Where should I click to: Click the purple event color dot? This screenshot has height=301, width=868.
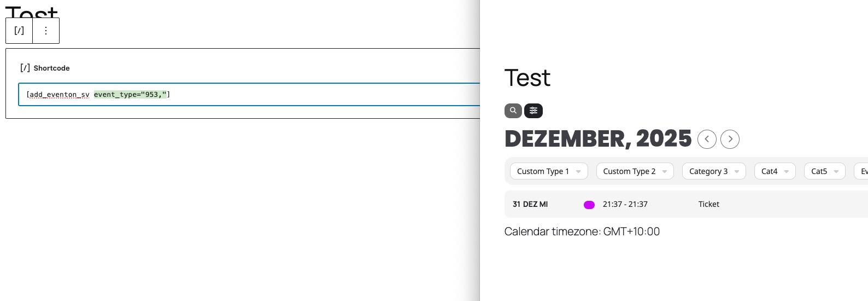click(x=589, y=205)
